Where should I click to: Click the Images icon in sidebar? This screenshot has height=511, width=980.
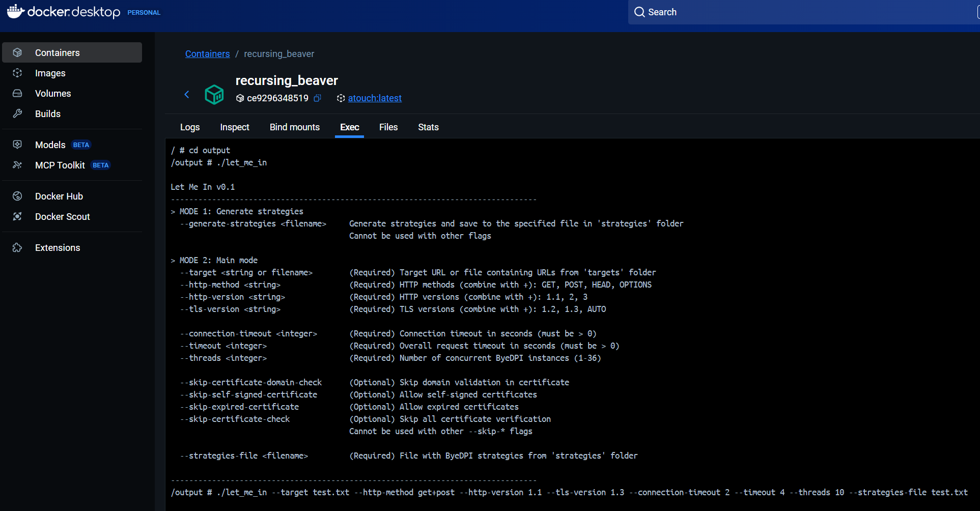17,73
